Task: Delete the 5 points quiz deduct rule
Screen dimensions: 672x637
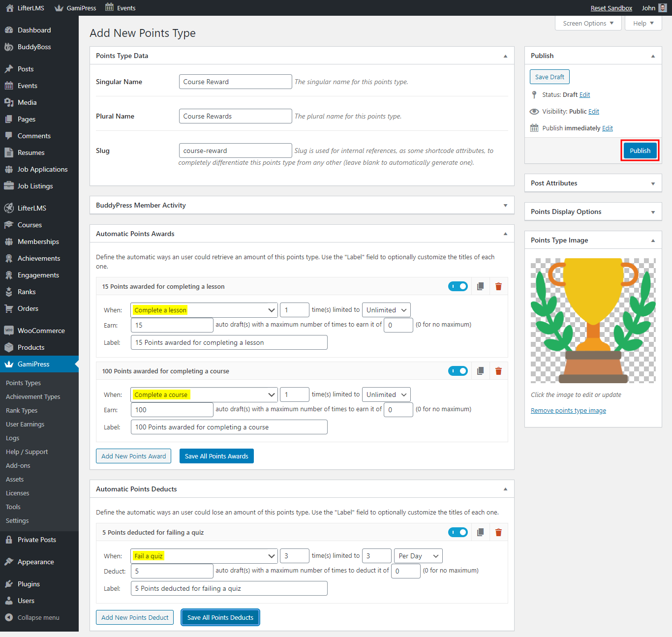Action: 498,532
